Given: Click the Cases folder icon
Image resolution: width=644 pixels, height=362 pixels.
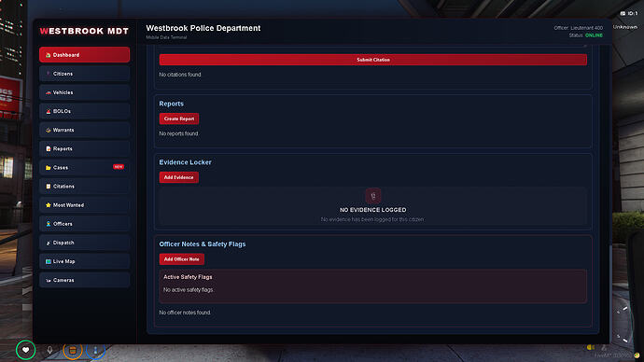Looking at the screenshot, I should coord(48,167).
